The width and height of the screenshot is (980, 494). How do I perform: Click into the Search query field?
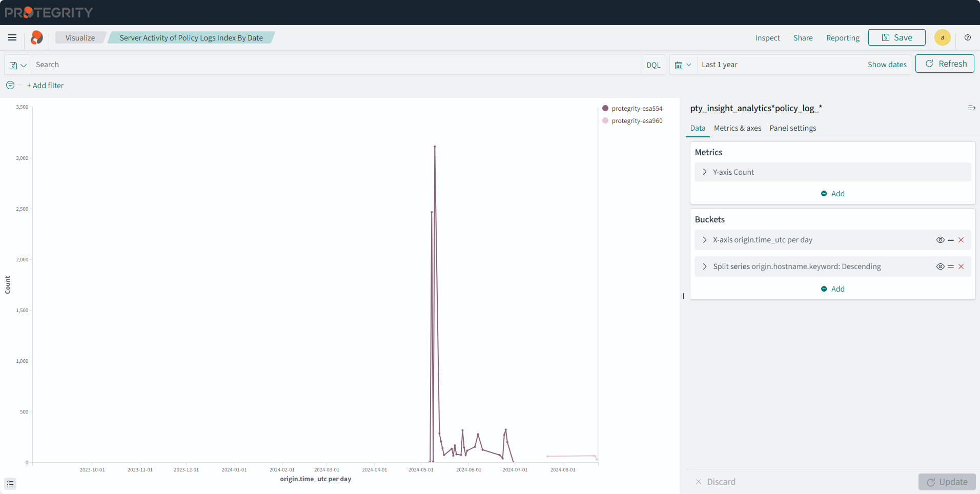333,65
